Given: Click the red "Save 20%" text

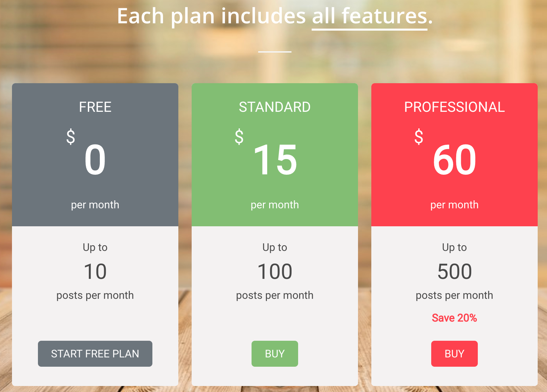Looking at the screenshot, I should point(454,318).
